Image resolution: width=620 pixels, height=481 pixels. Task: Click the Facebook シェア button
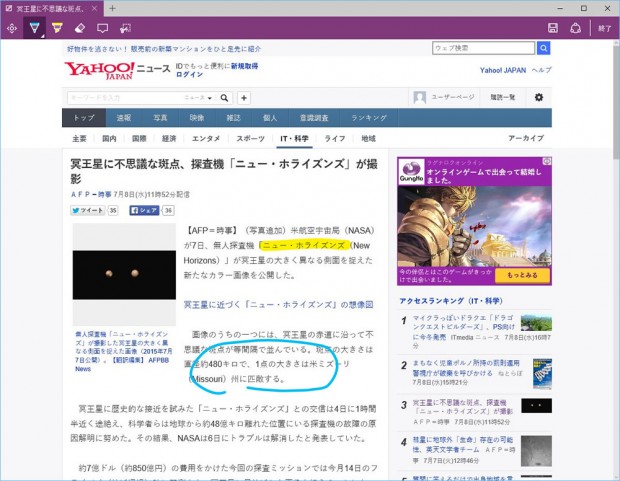(144, 210)
